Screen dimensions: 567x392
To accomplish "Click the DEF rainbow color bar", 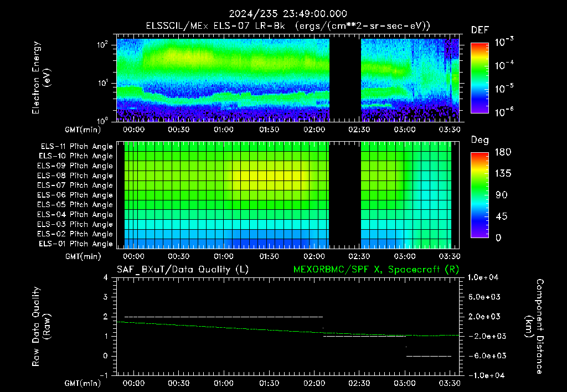I will pyautogui.click(x=480, y=78).
